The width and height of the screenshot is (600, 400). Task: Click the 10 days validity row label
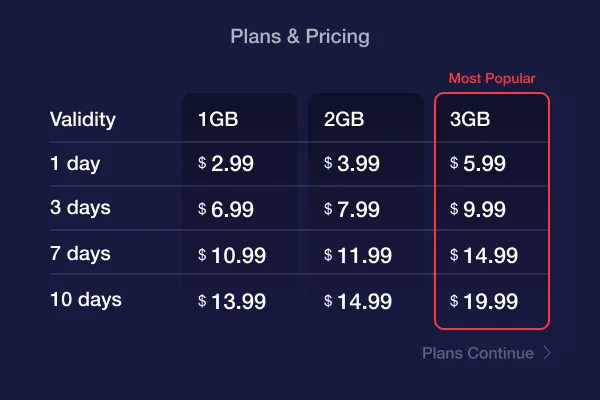tap(86, 299)
